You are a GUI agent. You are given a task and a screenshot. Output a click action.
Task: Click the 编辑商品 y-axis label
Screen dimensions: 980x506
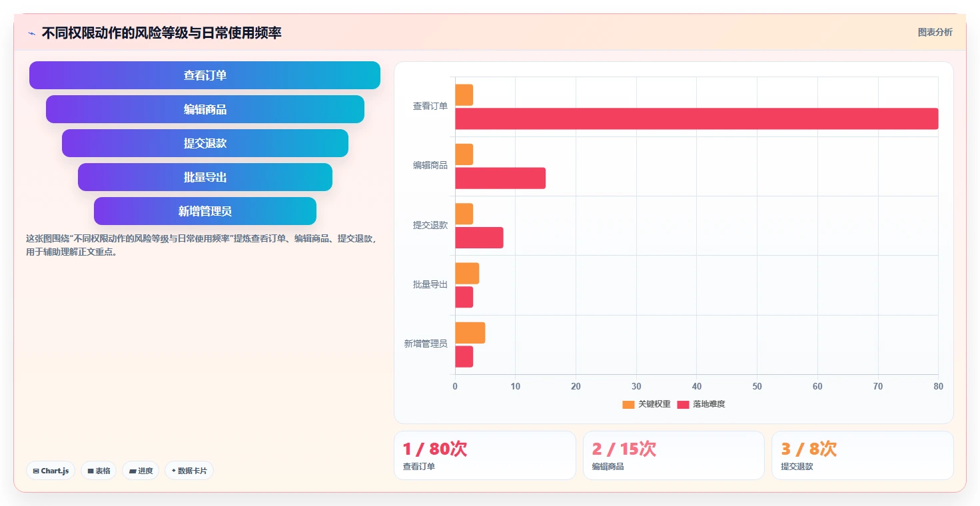(430, 165)
